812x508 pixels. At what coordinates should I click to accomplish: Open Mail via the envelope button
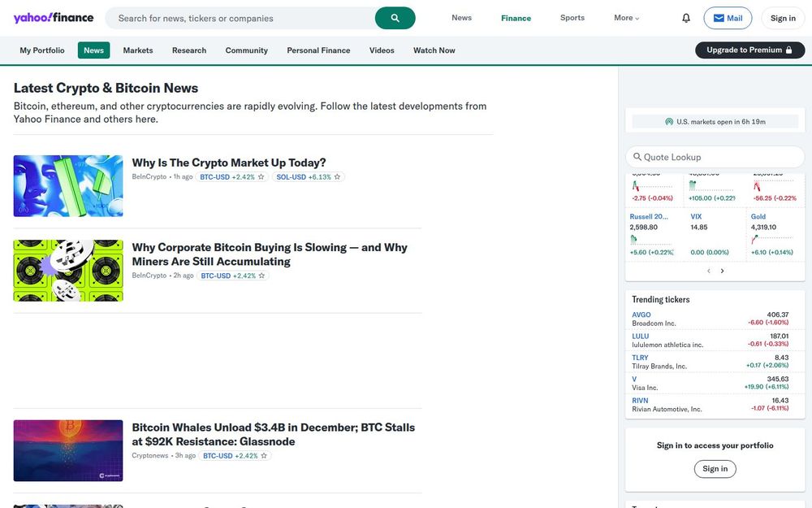click(728, 18)
